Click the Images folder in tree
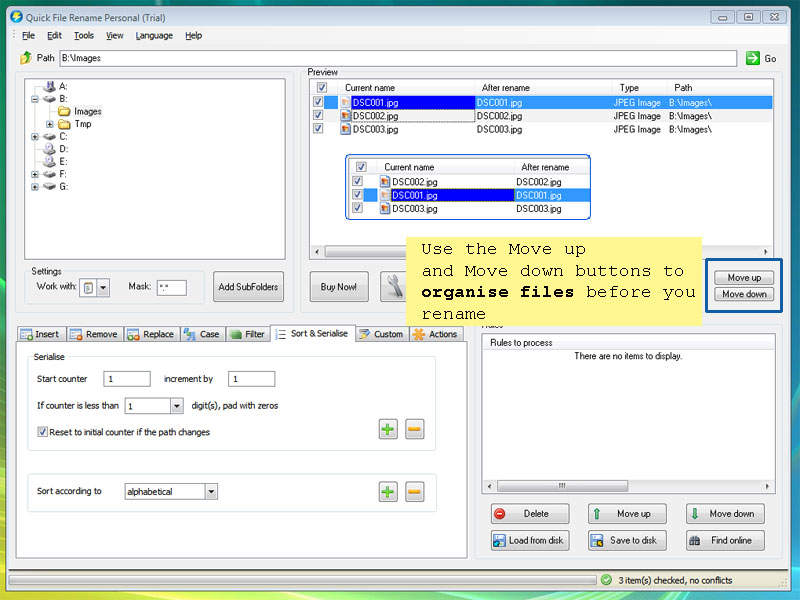800x600 pixels. (86, 111)
